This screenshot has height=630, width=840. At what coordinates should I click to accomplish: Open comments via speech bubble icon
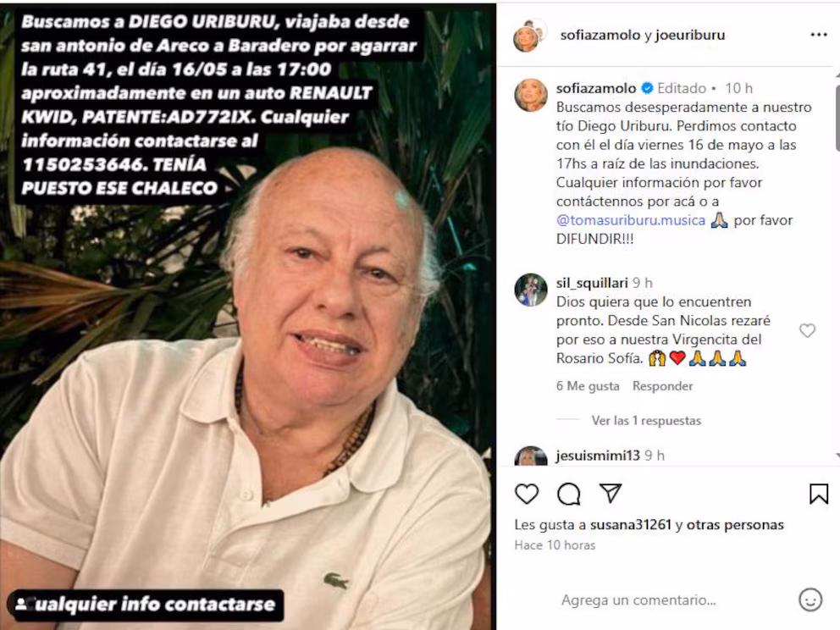568,494
